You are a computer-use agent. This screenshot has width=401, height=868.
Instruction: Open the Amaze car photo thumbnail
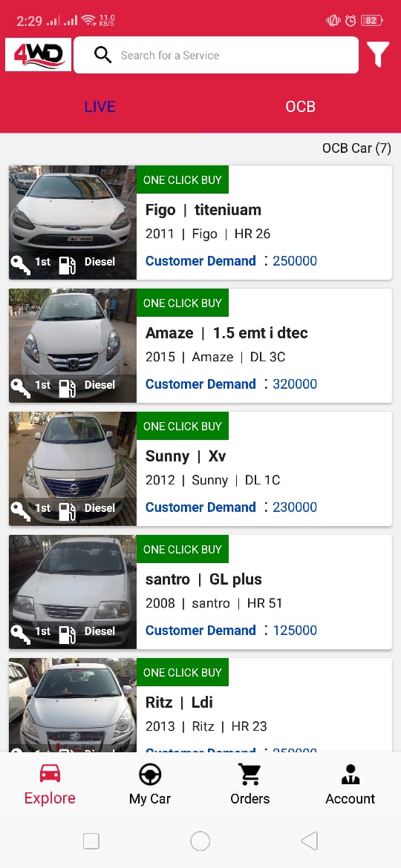(73, 346)
